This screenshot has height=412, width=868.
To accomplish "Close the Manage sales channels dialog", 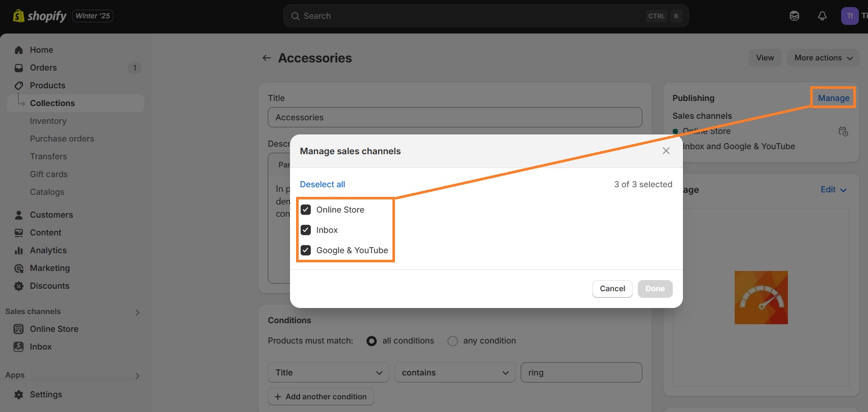I will (x=666, y=151).
